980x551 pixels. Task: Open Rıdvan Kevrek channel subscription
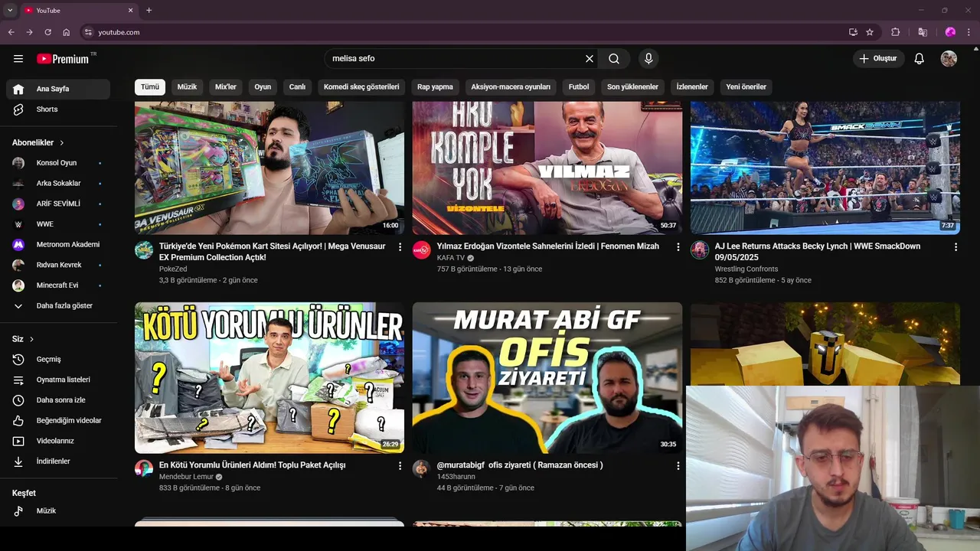click(58, 265)
